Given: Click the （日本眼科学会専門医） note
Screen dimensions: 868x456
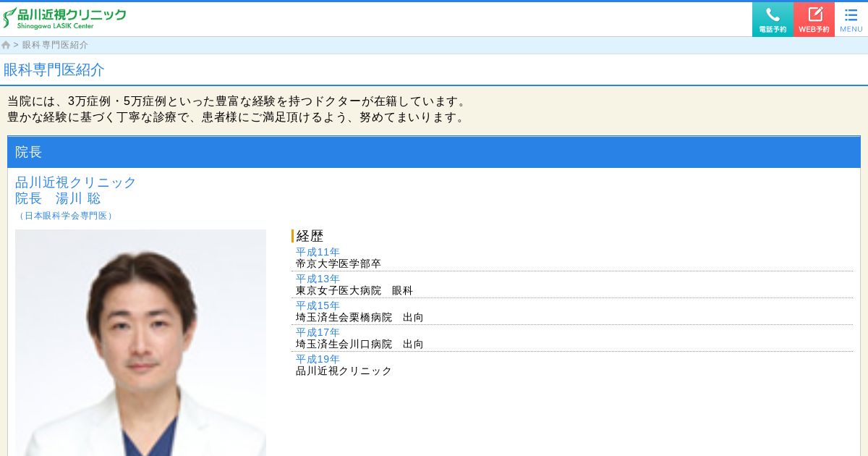Looking at the screenshot, I should [65, 216].
